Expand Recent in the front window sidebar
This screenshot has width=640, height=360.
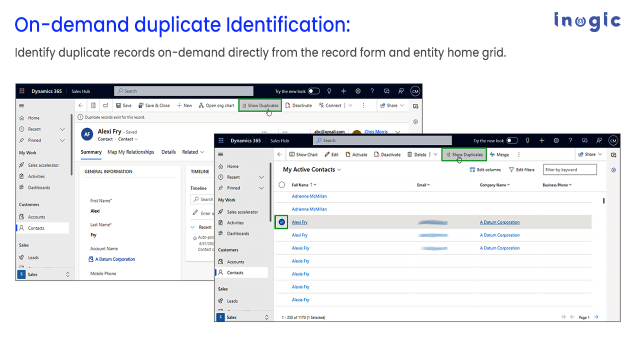tap(262, 177)
